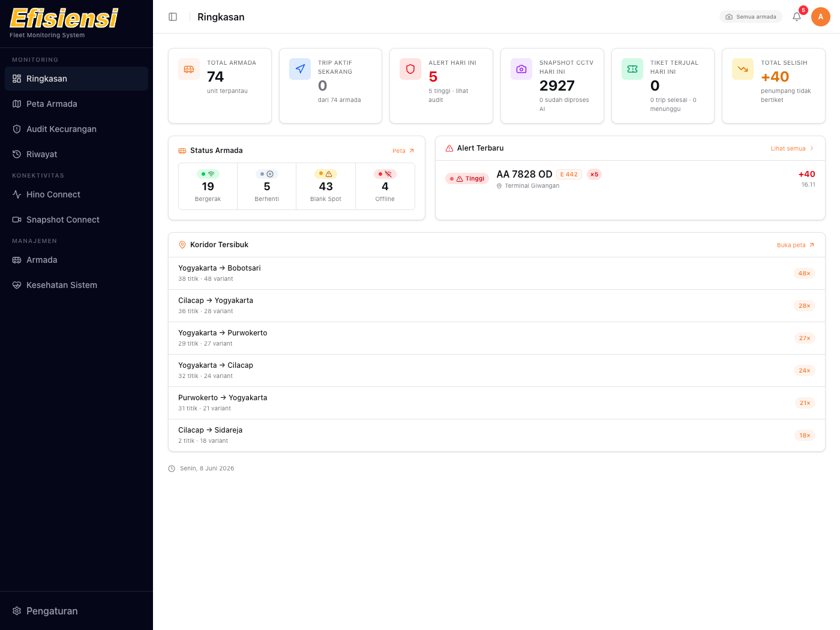
Task: Click the 18× badge
Action: 805,436
